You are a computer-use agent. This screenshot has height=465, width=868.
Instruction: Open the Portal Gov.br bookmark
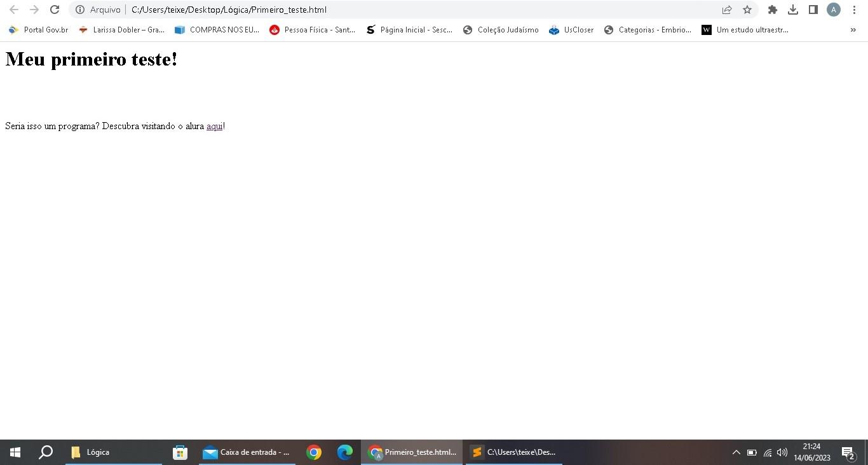pos(38,30)
